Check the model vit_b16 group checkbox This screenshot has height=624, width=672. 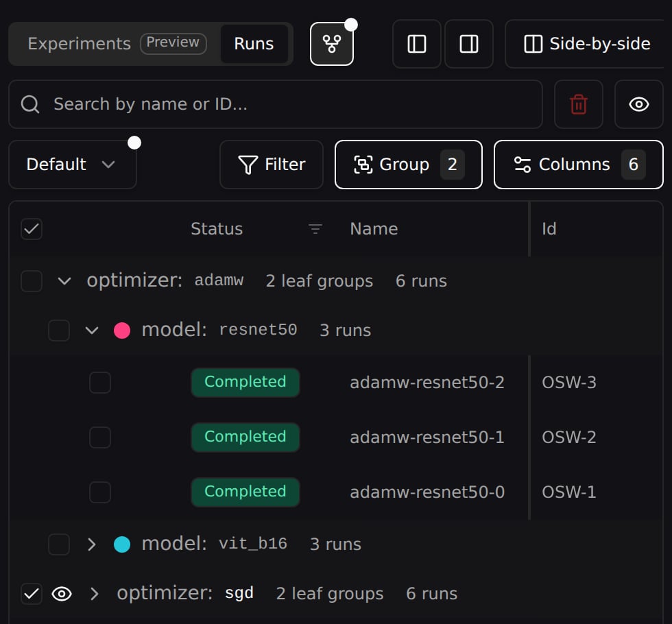[59, 544]
